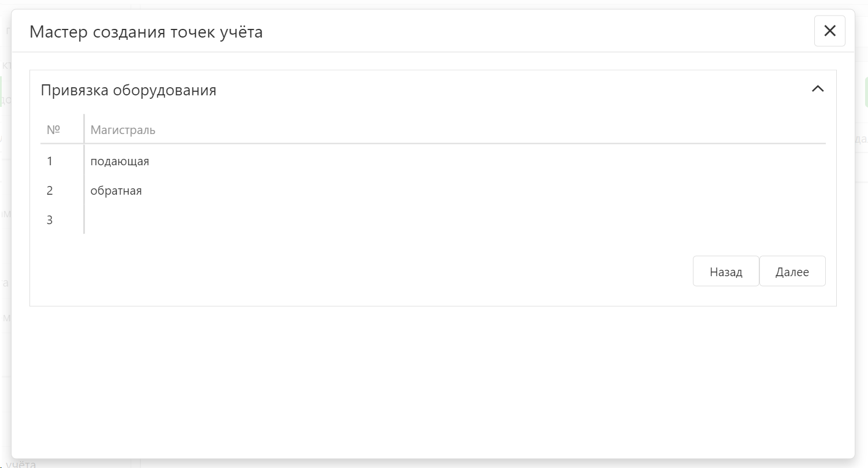This screenshot has height=468, width=868.
Task: Click the divider between № and Магистраль headers
Action: [x=84, y=129]
